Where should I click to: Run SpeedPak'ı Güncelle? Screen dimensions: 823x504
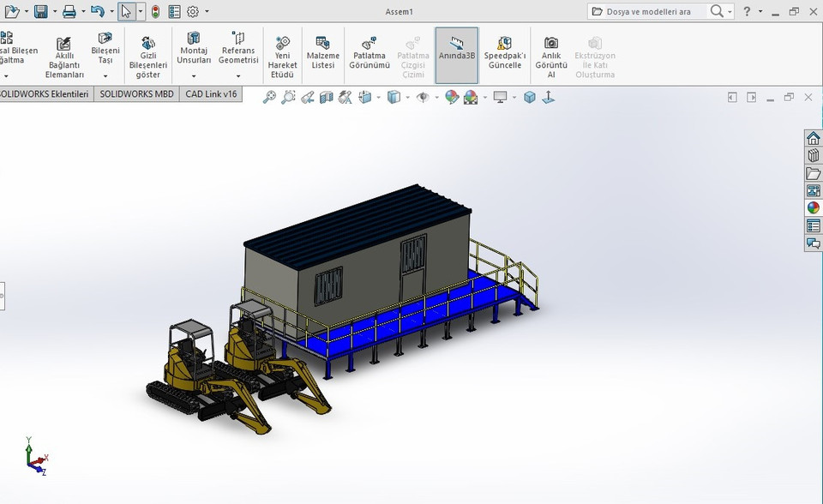tap(505, 51)
